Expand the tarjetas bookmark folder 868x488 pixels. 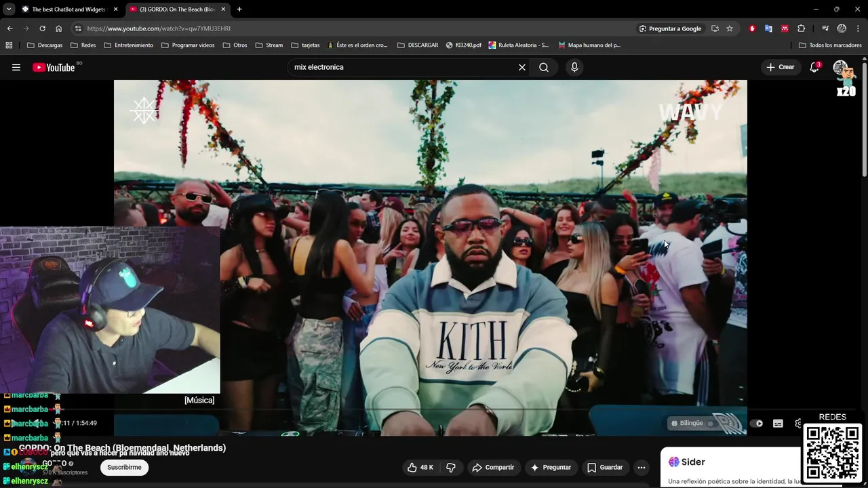coord(305,45)
